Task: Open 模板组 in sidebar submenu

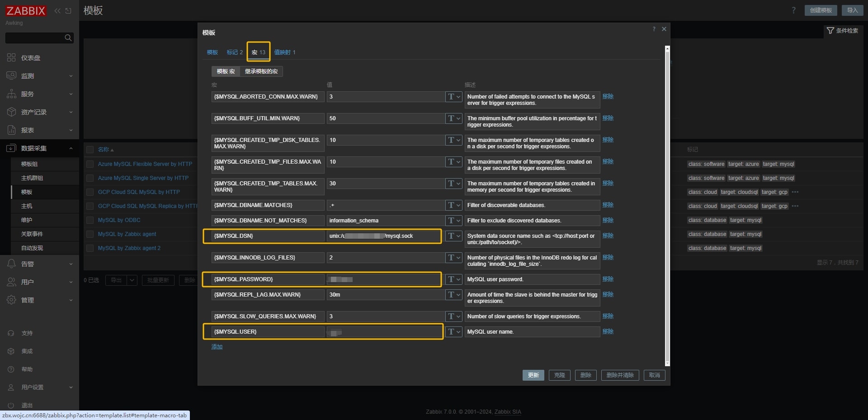Action: click(x=29, y=164)
